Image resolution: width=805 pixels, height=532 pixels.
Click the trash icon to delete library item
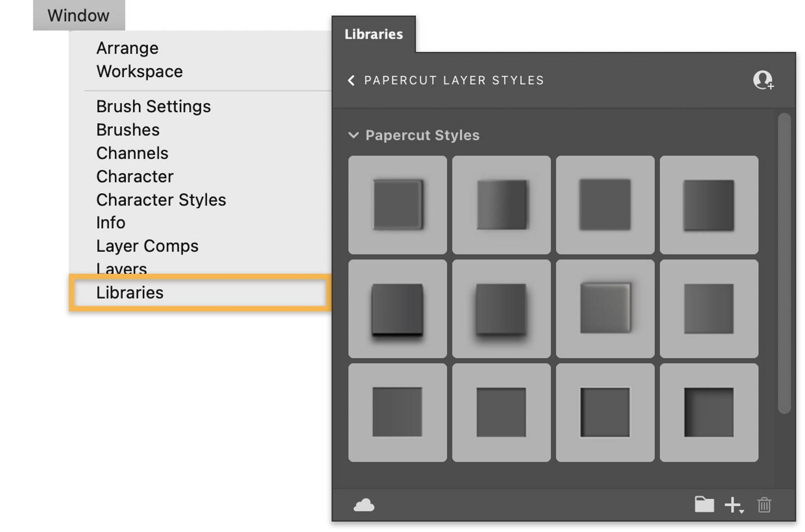click(765, 504)
